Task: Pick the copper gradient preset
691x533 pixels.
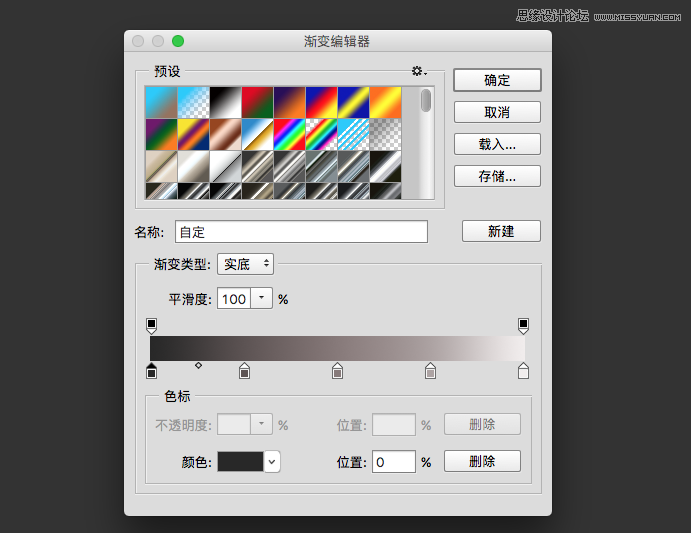Action: click(x=226, y=134)
